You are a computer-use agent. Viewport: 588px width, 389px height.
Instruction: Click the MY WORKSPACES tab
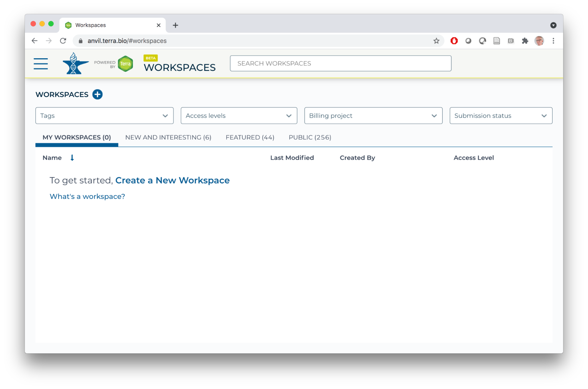(76, 137)
